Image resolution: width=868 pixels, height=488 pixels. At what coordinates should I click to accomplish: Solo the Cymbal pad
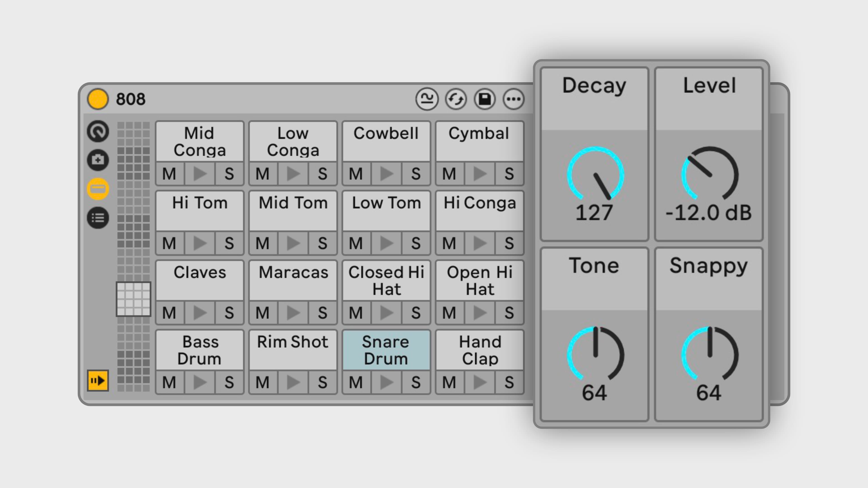click(x=509, y=174)
